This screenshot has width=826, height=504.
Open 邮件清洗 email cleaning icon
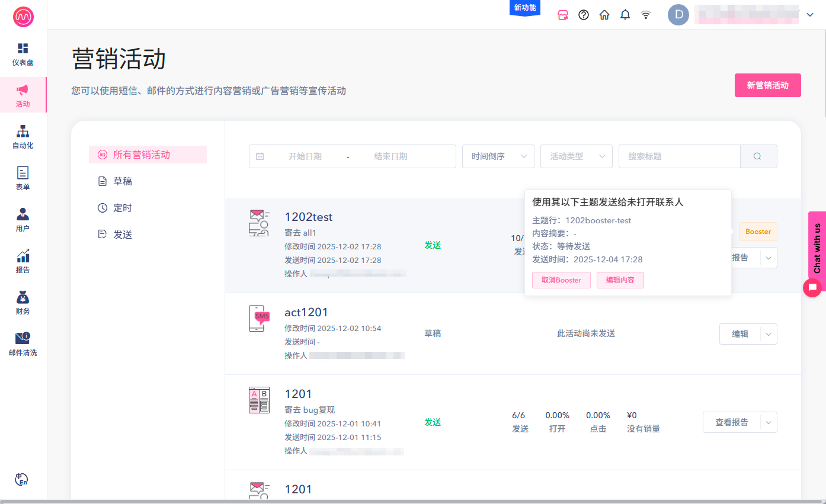[23, 344]
